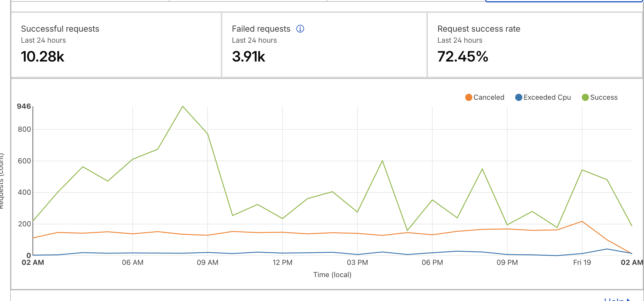Viewport: 644px width, 301px height.
Task: Click Last 24 hours under Successful requests
Action: pyautogui.click(x=43, y=40)
